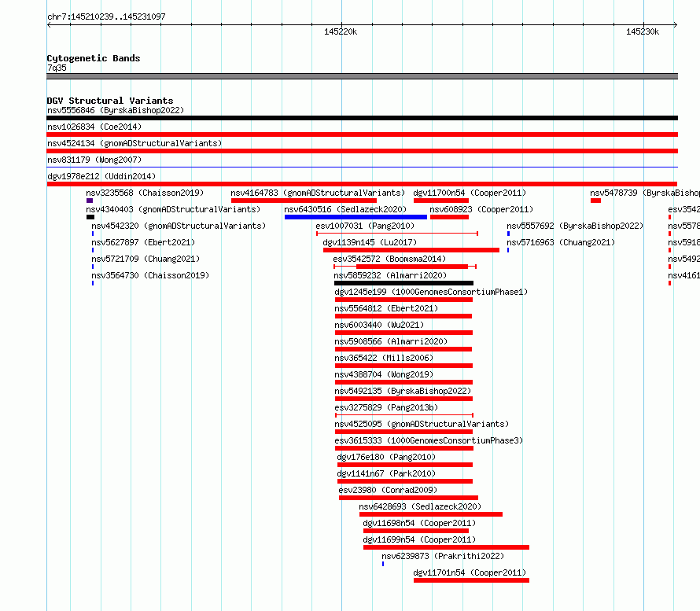Select nsv5716963 (Chuang2021) label
The height and width of the screenshot is (611, 700).
[561, 242]
